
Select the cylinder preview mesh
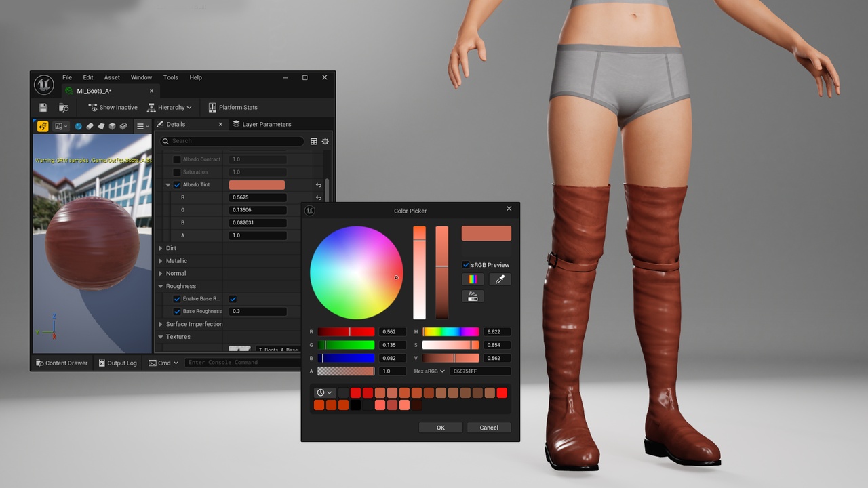coord(90,126)
